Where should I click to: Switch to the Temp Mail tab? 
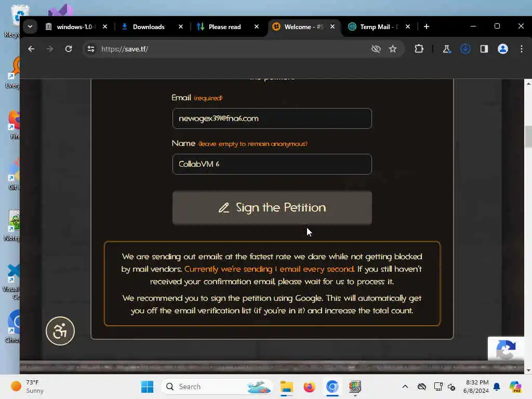tap(379, 27)
